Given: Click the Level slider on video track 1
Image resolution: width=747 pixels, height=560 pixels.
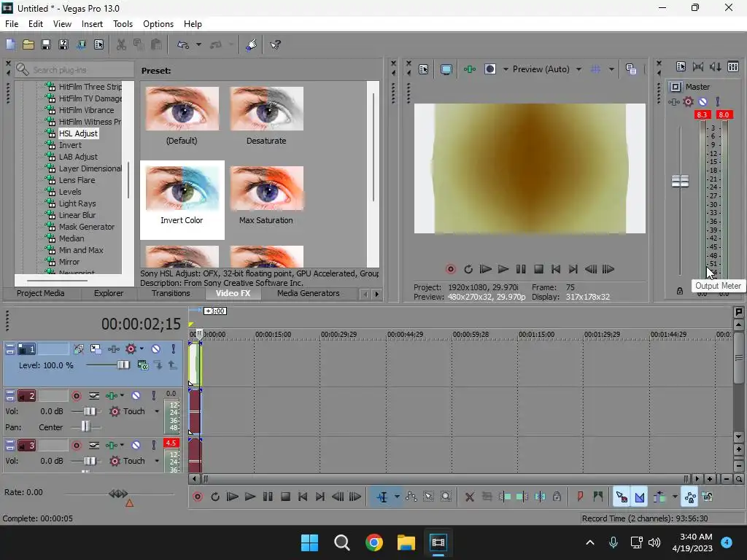Looking at the screenshot, I should pos(123,365).
